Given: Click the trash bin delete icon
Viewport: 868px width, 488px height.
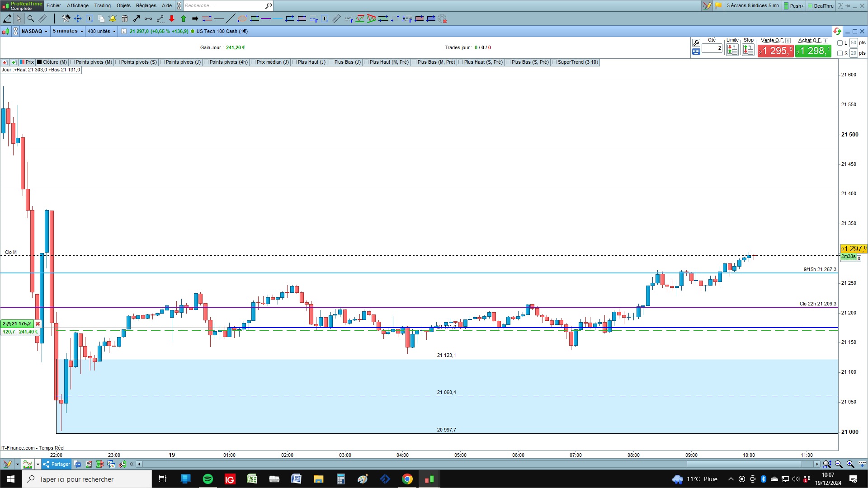Looking at the screenshot, I should point(125,19).
